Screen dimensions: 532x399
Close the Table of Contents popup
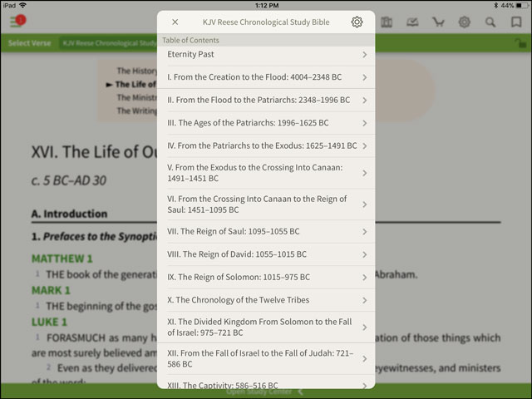click(x=175, y=22)
